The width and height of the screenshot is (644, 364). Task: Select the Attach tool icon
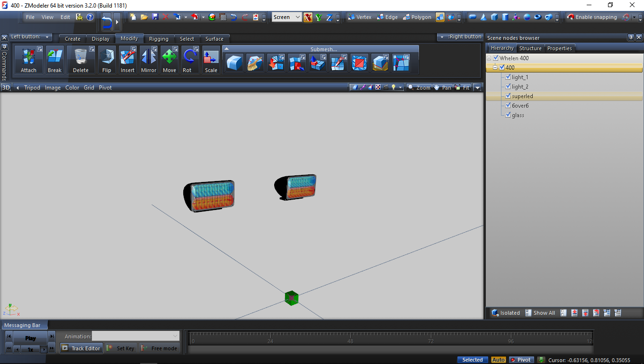(28, 57)
